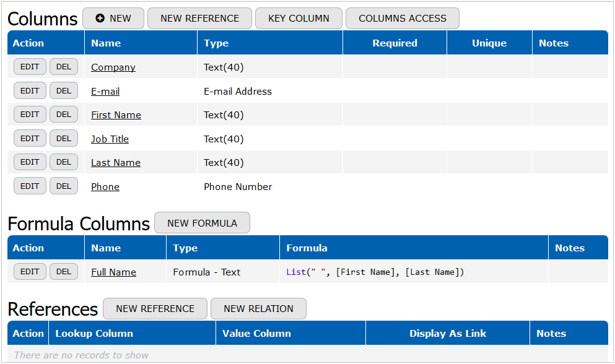
Task: Delete the Company column
Action: [64, 67]
